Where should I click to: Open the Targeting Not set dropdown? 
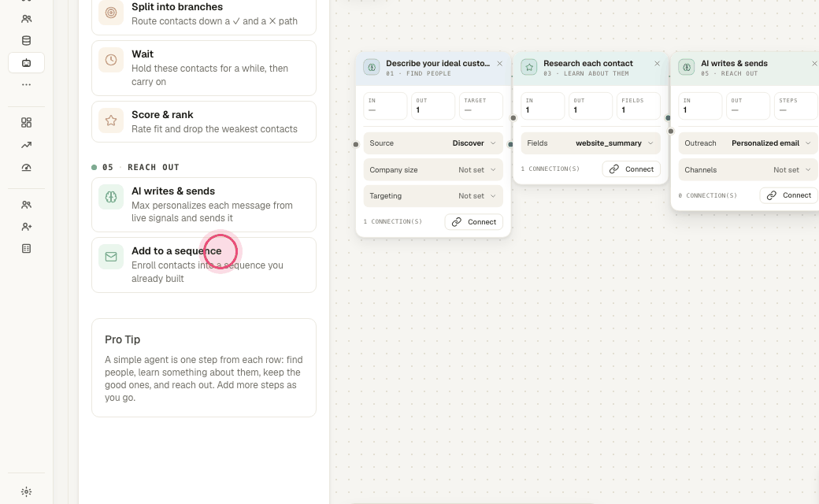click(x=433, y=196)
